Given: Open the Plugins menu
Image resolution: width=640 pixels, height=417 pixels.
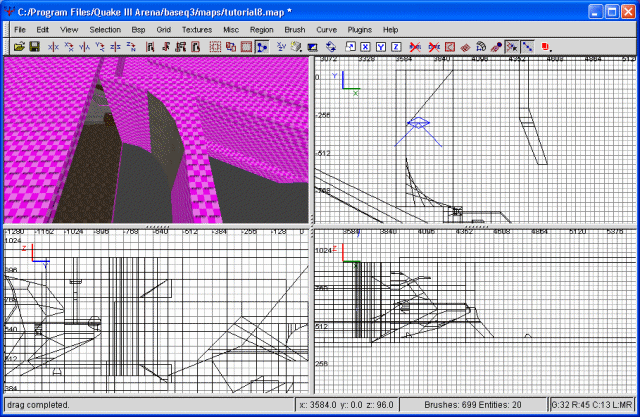Looking at the screenshot, I should [x=360, y=30].
